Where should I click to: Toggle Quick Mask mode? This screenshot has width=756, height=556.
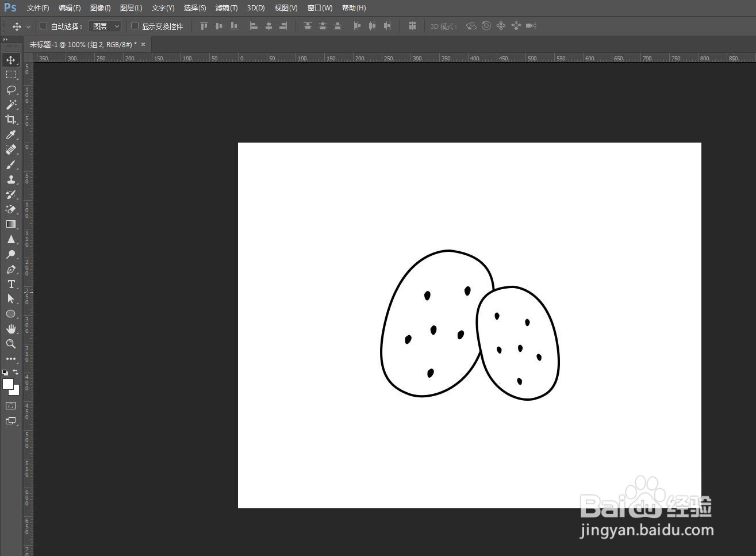coord(11,406)
